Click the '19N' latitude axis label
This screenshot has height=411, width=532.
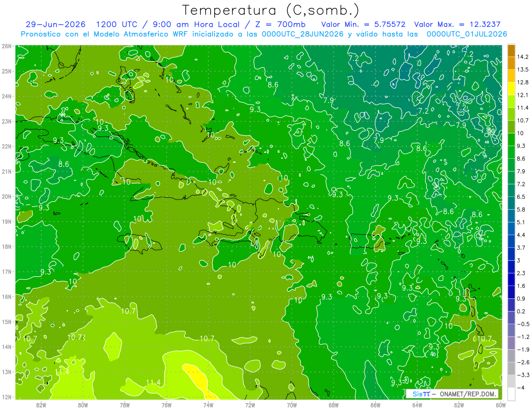pos(7,221)
